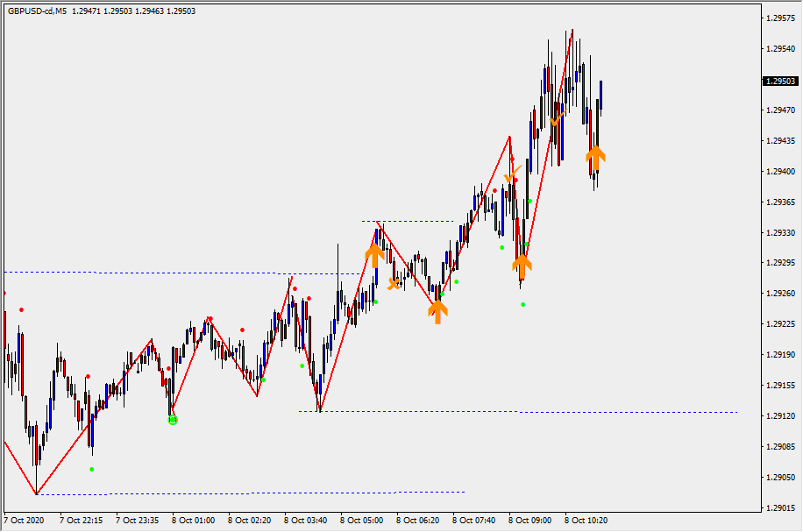Click the red zigzag line's lowest trough
This screenshot has width=803, height=532.
coord(37,494)
